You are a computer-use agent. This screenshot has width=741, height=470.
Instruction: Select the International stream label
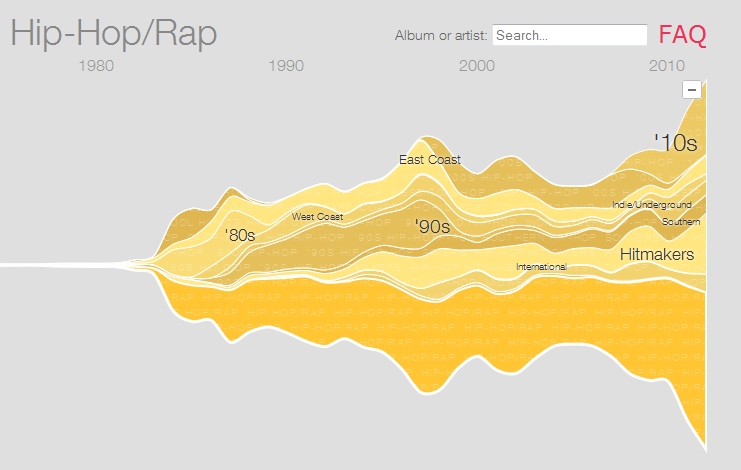(541, 267)
